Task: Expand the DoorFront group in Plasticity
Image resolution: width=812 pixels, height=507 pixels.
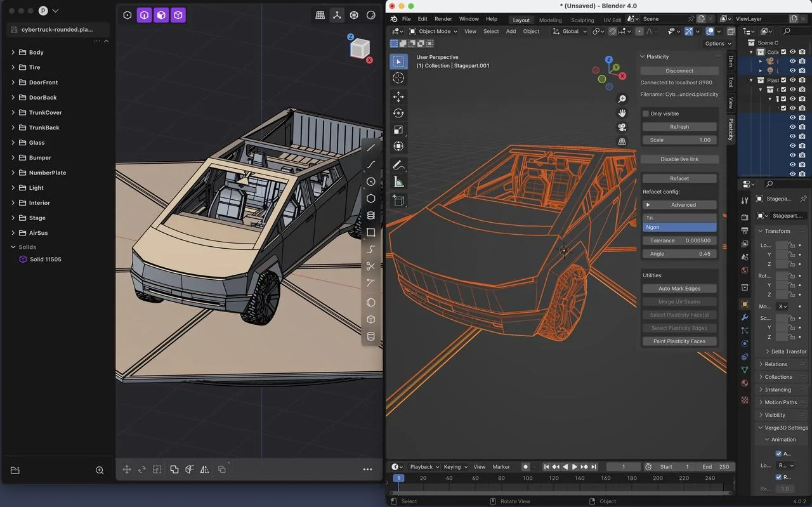Action: pyautogui.click(x=13, y=82)
